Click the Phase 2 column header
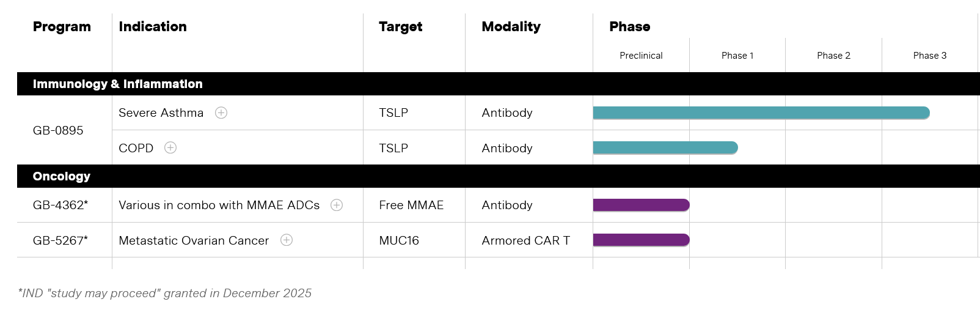The image size is (980, 318). pyautogui.click(x=833, y=56)
